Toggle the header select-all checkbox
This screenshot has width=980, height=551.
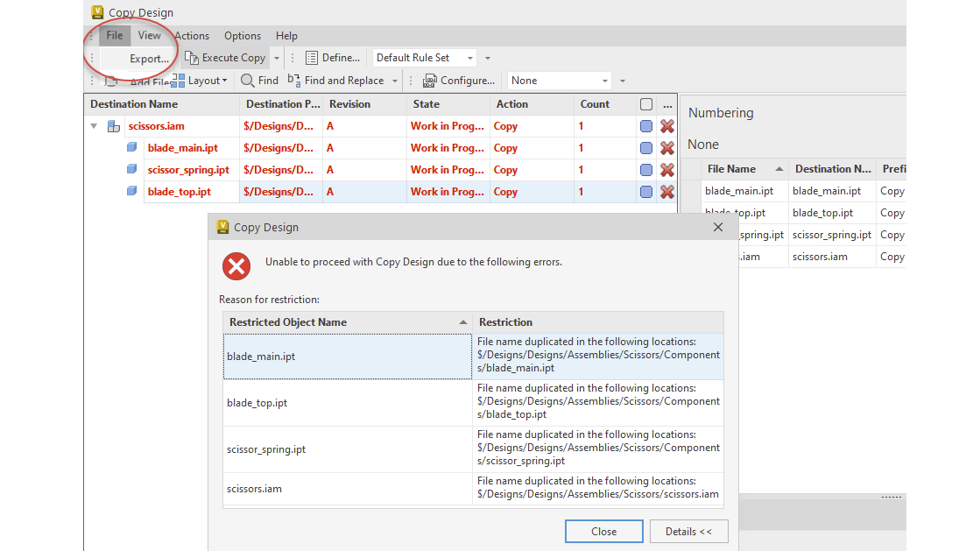coord(646,104)
